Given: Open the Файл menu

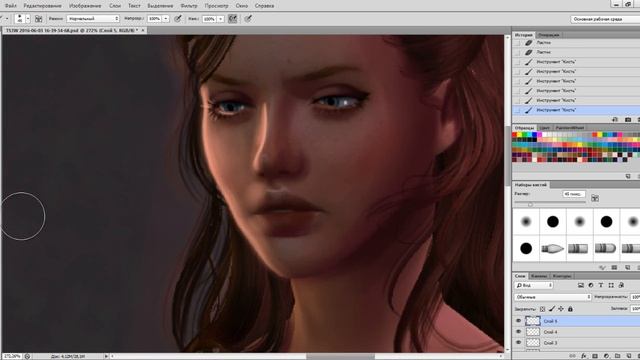Looking at the screenshot, I should click(x=11, y=6).
